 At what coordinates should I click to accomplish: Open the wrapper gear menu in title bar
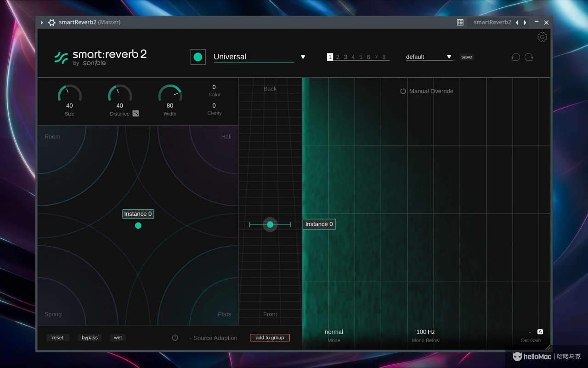[52, 22]
